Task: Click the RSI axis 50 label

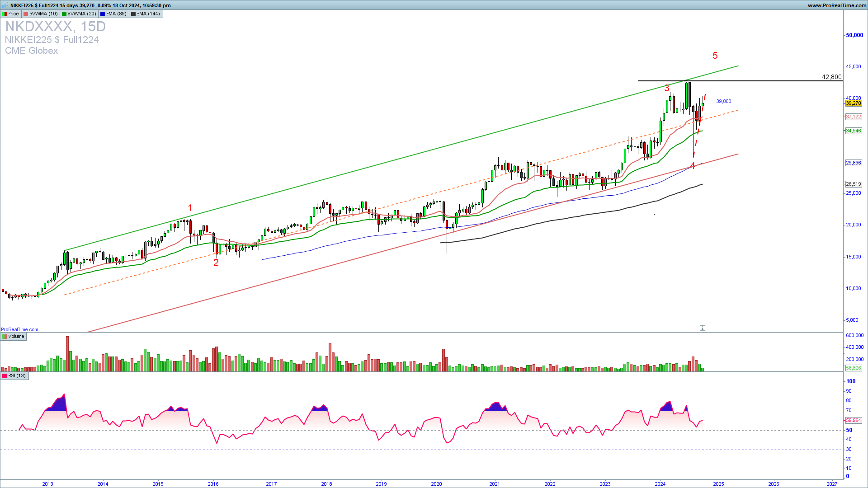Action: [849, 430]
